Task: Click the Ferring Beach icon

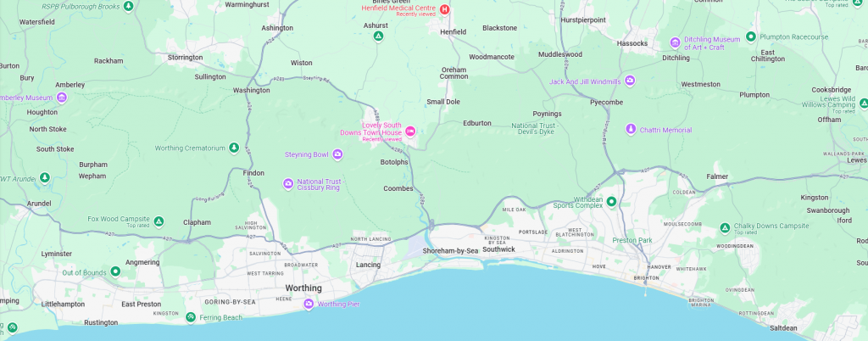Action: click(x=191, y=317)
